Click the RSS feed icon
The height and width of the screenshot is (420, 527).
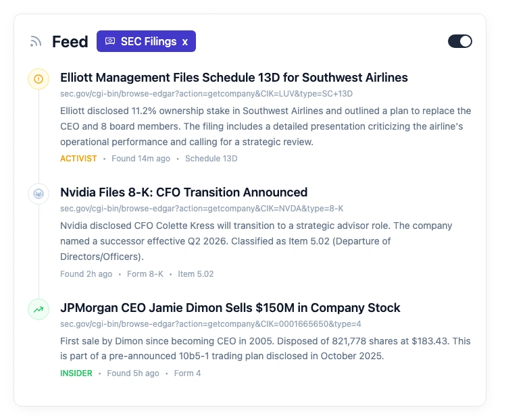coord(36,42)
